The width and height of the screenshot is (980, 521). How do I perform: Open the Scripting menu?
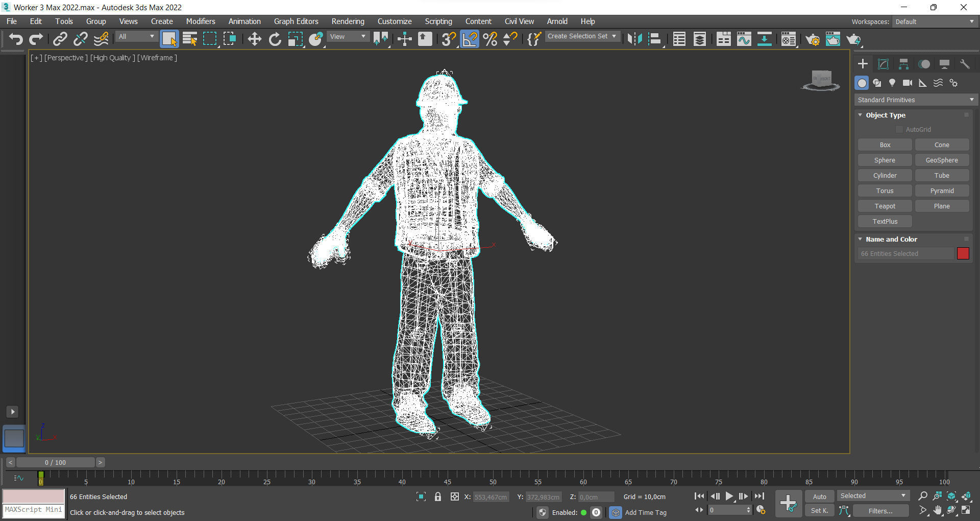pyautogui.click(x=438, y=21)
